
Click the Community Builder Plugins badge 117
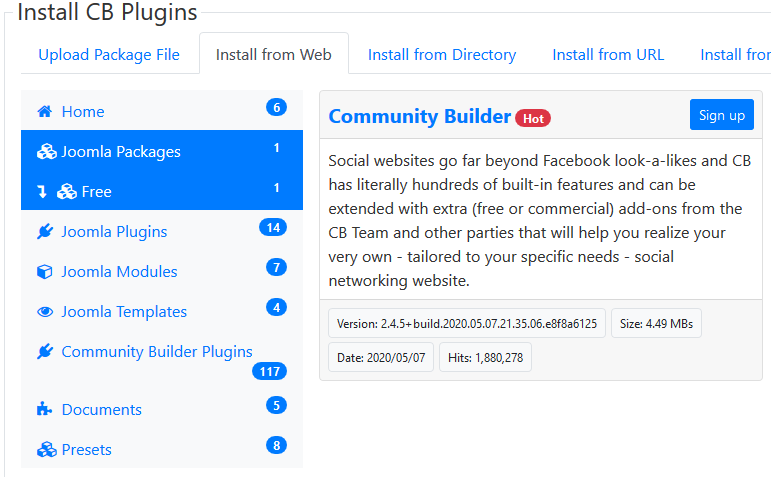click(269, 371)
